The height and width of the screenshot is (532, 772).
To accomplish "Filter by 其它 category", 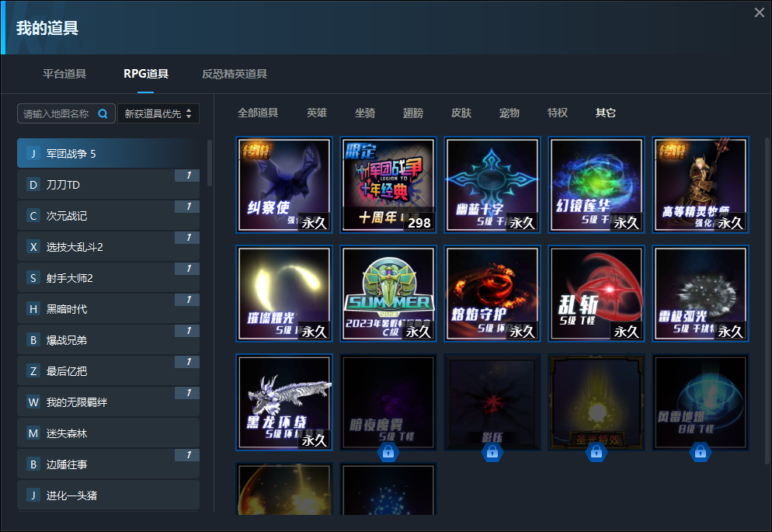I will [606, 113].
